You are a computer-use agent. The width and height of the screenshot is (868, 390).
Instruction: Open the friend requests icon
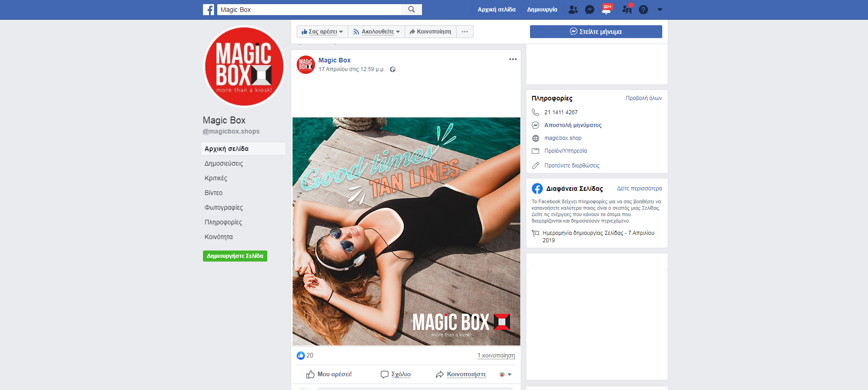click(x=573, y=10)
